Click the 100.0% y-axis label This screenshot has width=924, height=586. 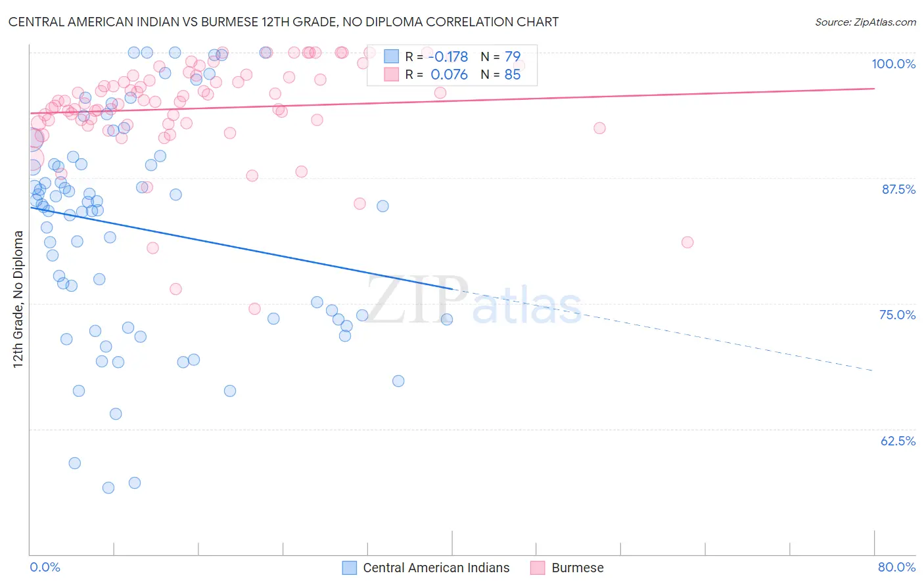[x=894, y=64]
